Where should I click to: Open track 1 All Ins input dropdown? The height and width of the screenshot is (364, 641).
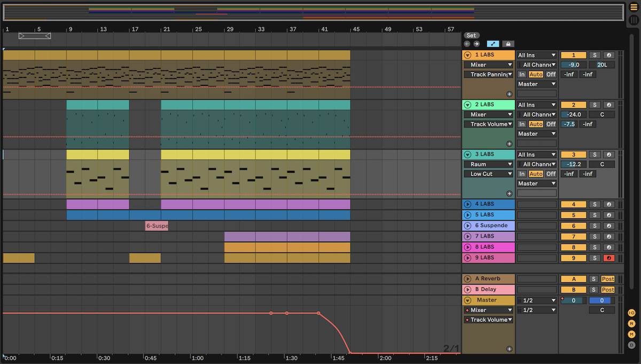coord(537,55)
